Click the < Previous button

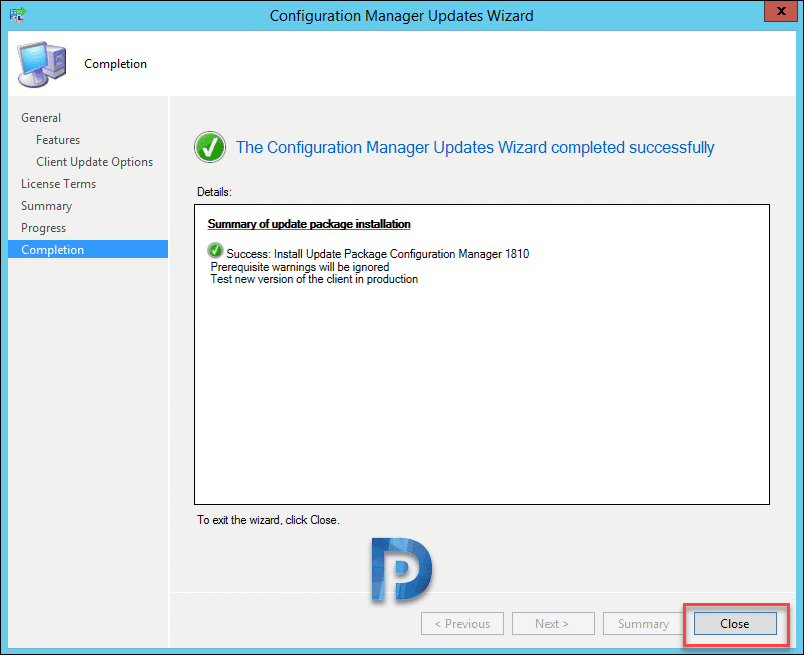pos(462,624)
